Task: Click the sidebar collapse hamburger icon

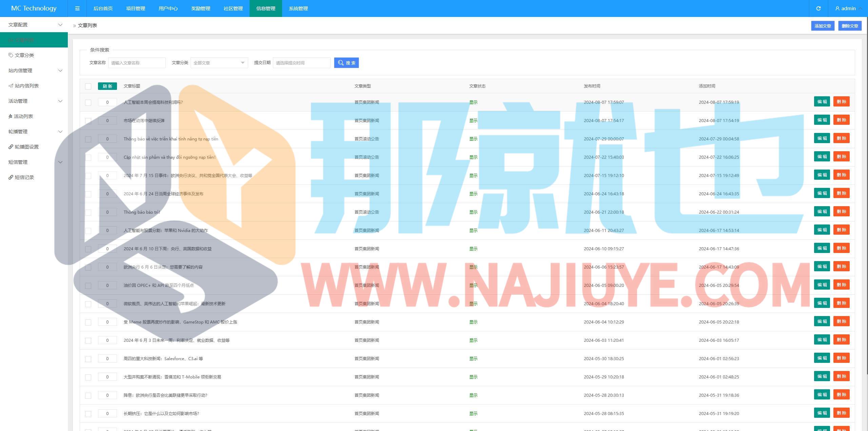Action: point(77,8)
